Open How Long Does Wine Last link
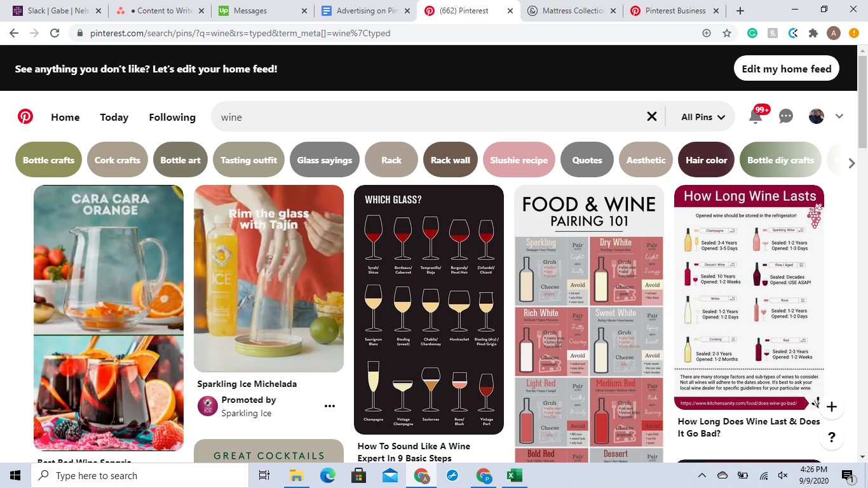Screen dimensions: 868x488 click(x=749, y=427)
